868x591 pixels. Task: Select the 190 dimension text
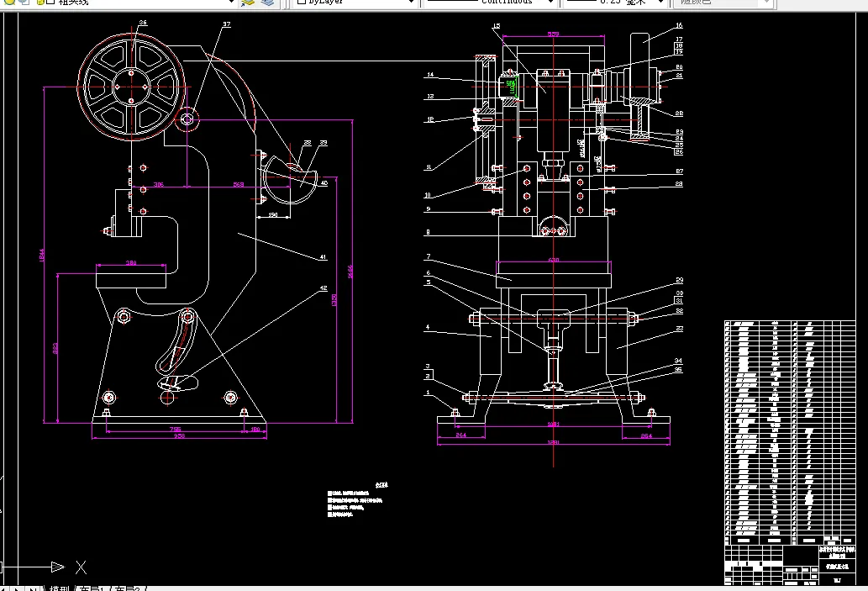click(273, 214)
